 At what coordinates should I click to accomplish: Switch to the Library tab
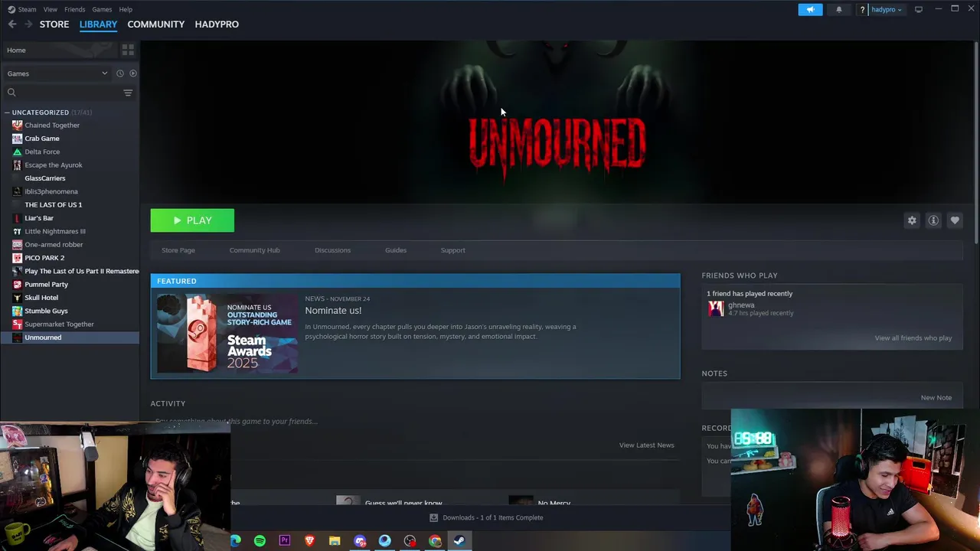(x=98, y=24)
